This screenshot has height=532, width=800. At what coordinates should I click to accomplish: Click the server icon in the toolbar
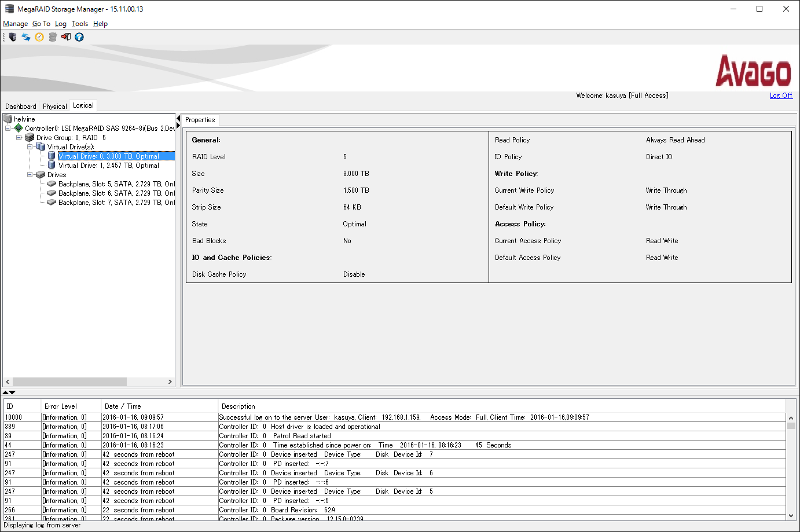13,37
